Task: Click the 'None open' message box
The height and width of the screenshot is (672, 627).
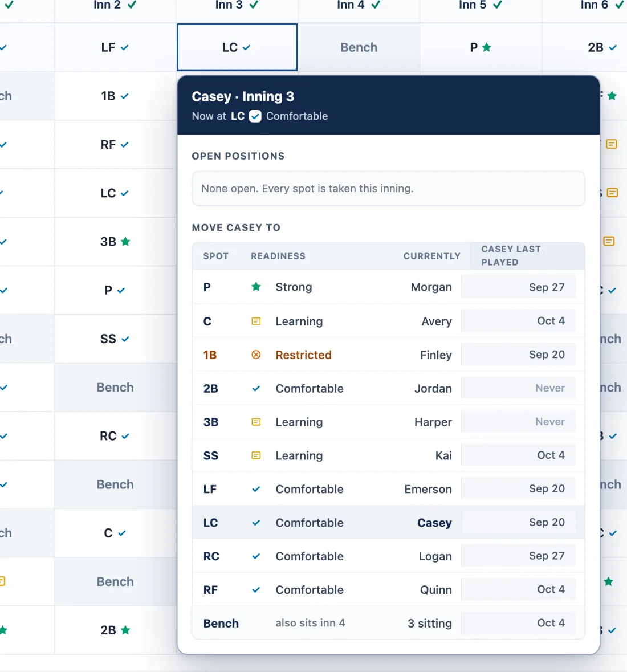Action: pos(388,189)
